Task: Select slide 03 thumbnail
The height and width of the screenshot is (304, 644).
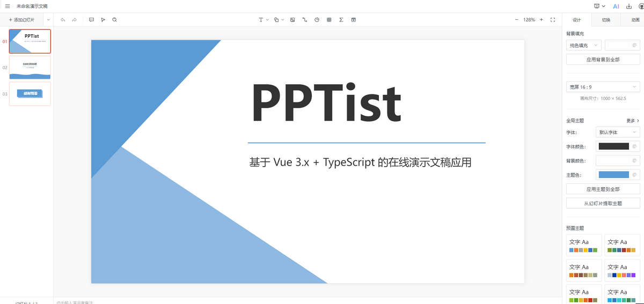Action: coord(30,94)
